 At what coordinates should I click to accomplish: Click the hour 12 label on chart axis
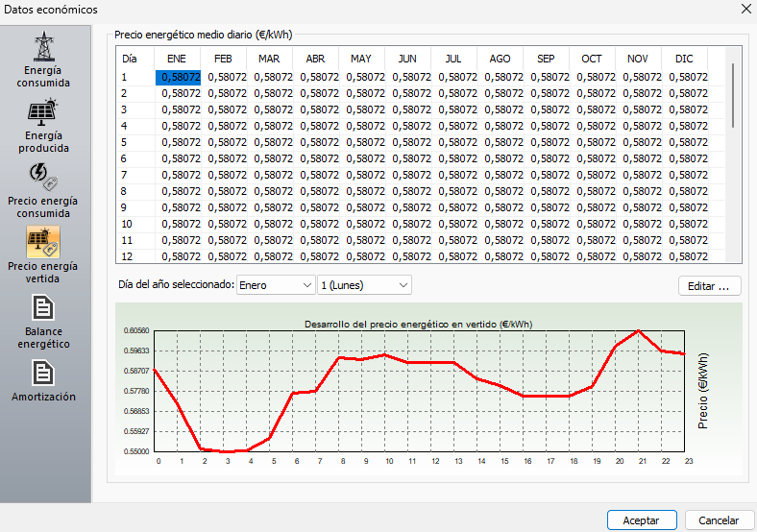pos(435,461)
